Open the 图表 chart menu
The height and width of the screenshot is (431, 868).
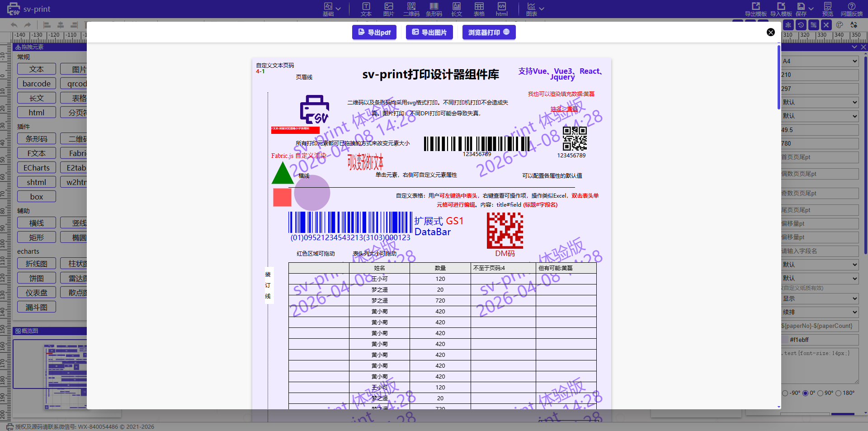click(535, 9)
